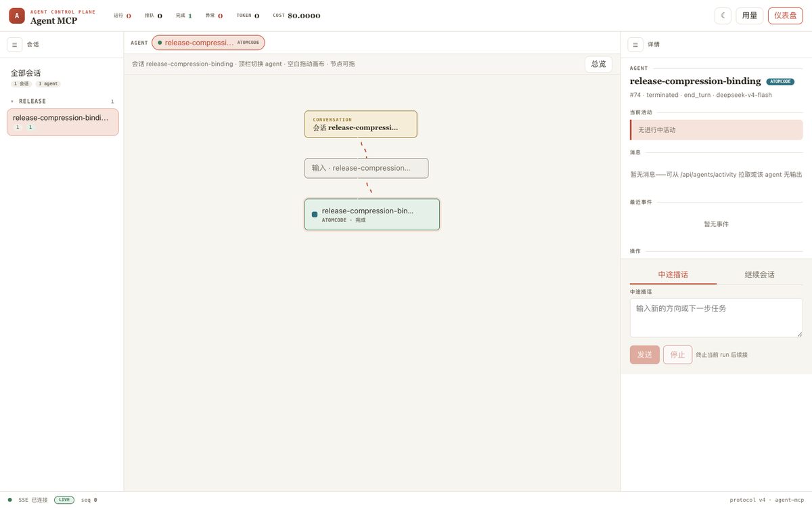The height and width of the screenshot is (508, 812).
Task: Switch to 中途插话 tab
Action: pos(673,274)
